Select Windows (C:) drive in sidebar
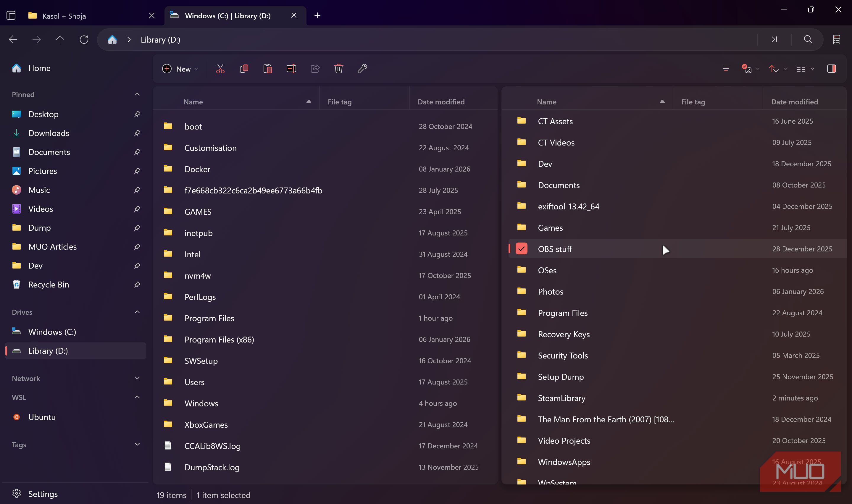 tap(75, 332)
